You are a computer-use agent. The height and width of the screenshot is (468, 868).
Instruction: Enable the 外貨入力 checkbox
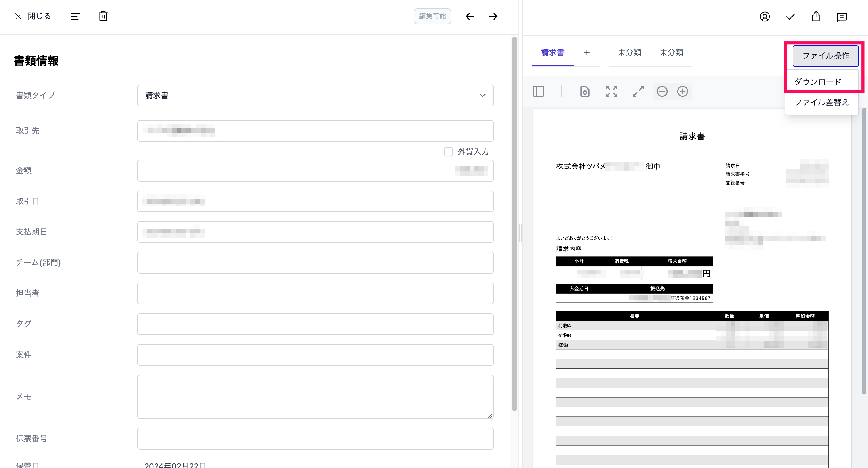point(448,151)
